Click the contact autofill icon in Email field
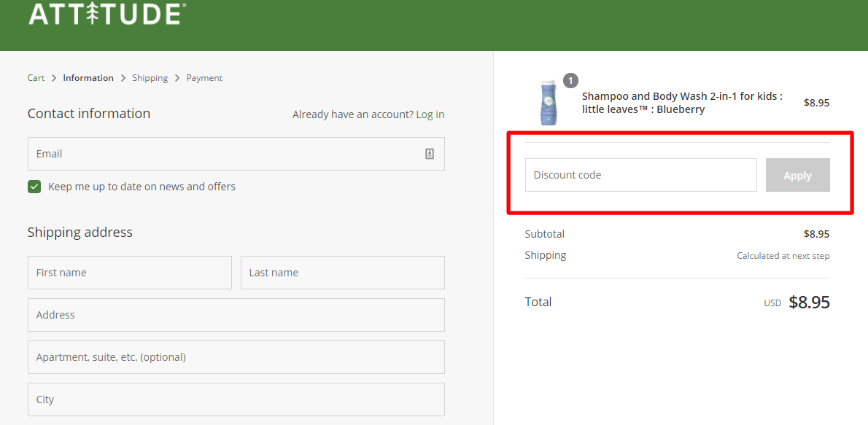This screenshot has width=868, height=425. tap(430, 154)
